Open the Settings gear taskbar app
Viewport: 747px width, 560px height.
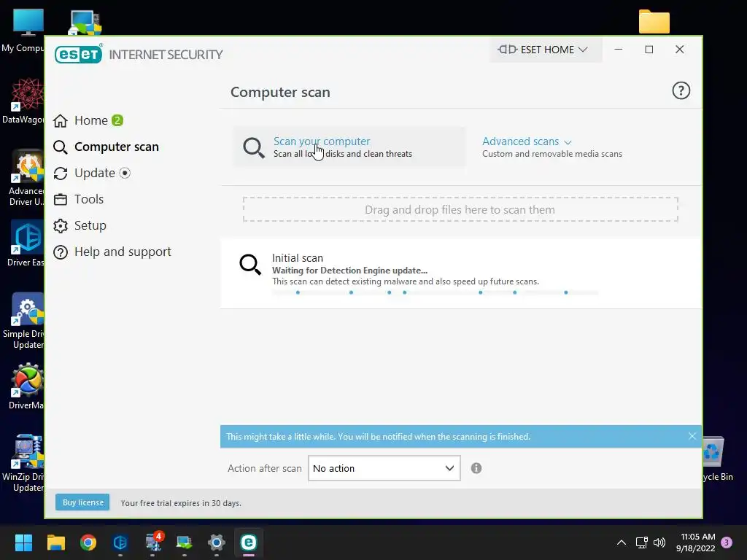point(216,542)
